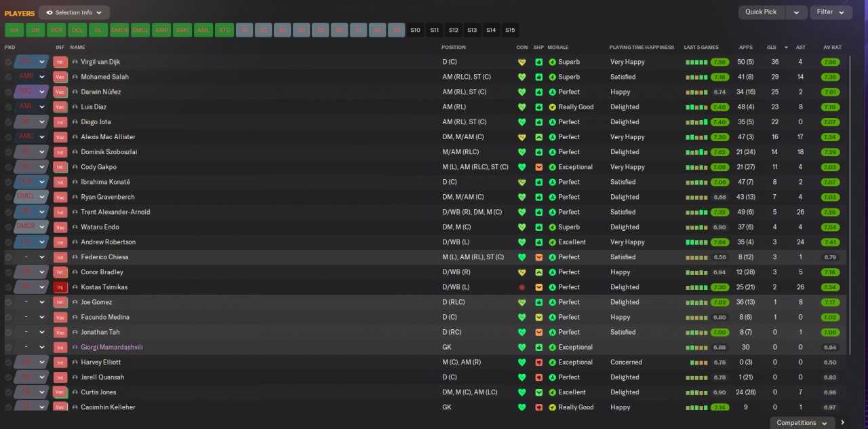
Task: Click Conor Bradley's condition heart icon
Action: pos(521,272)
